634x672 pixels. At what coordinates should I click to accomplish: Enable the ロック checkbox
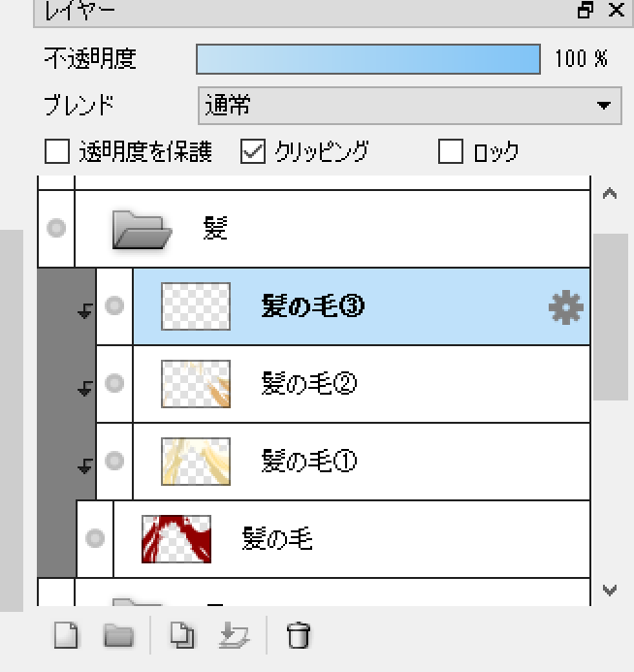451,151
